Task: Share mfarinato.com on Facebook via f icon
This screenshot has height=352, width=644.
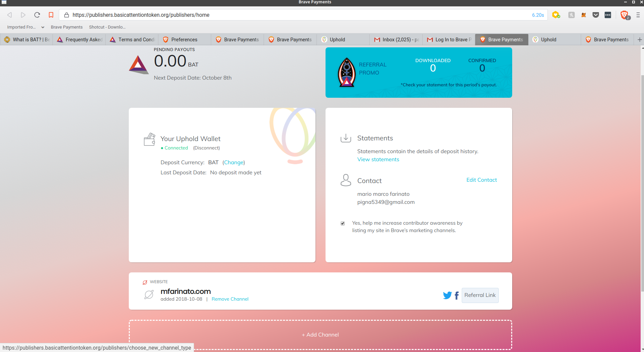Action: pyautogui.click(x=457, y=296)
